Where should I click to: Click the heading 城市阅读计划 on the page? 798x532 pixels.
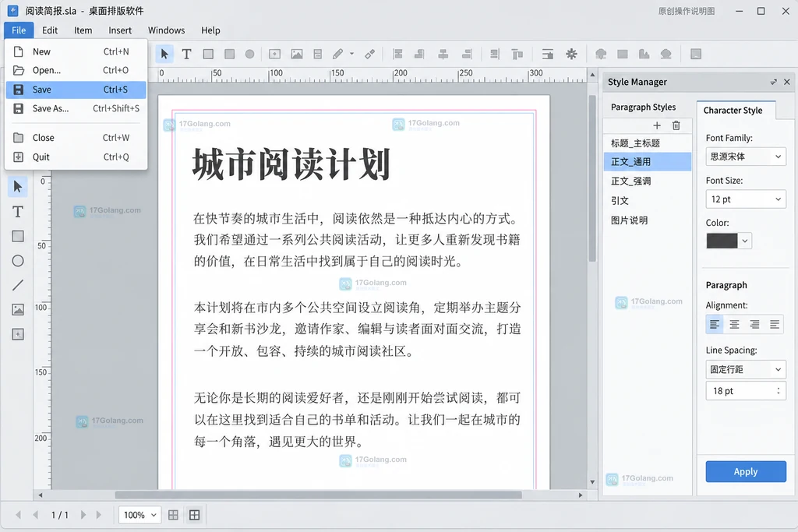[x=291, y=164]
